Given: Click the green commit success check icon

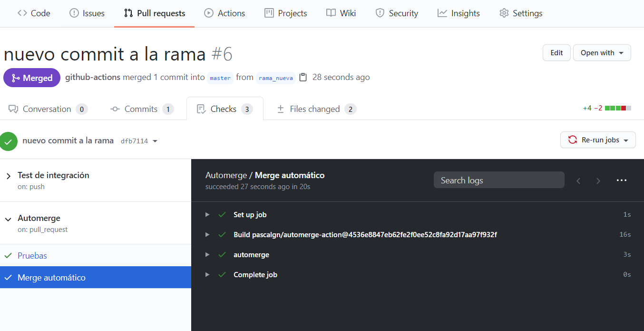Looking at the screenshot, I should point(8,141).
